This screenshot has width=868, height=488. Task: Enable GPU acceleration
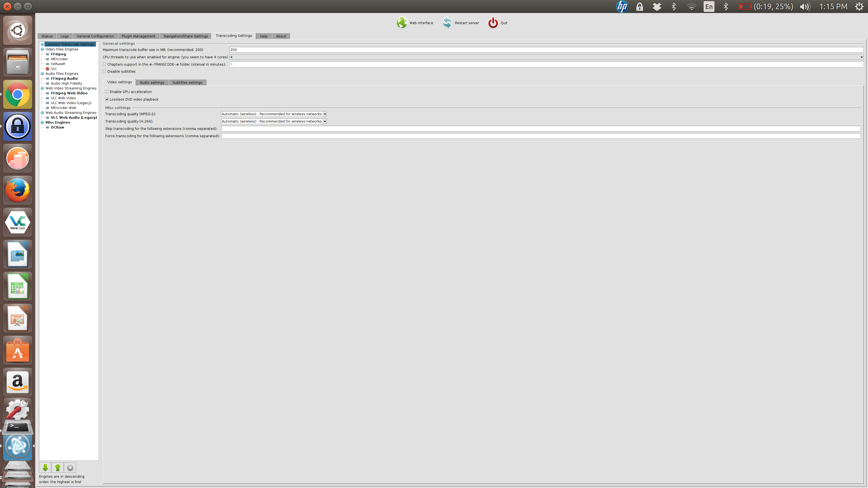(107, 91)
